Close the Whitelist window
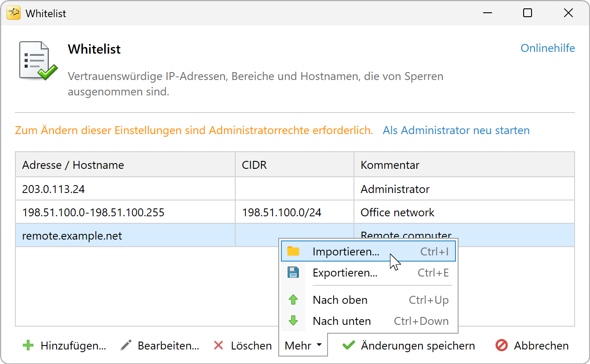The image size is (590, 364). pos(568,13)
